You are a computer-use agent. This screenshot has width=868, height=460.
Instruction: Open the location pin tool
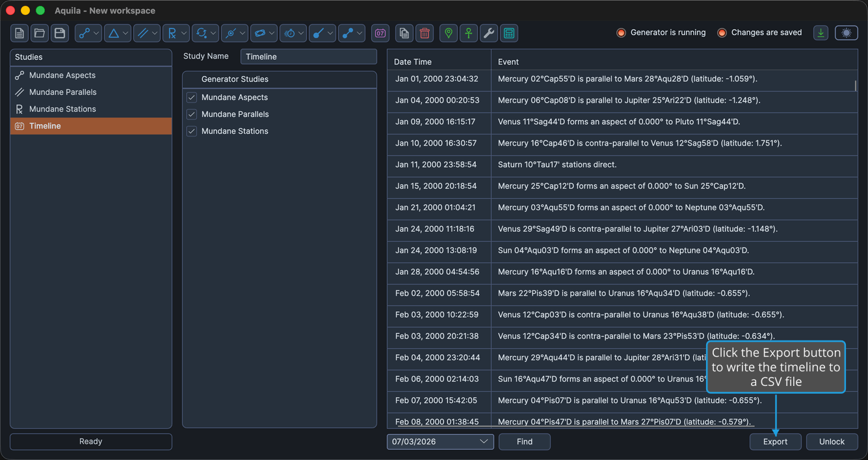pos(449,33)
